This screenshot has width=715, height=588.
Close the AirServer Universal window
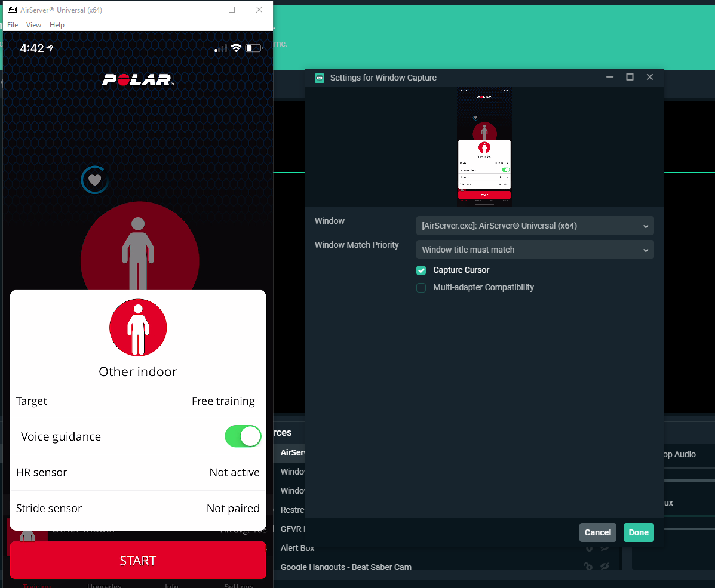[259, 10]
